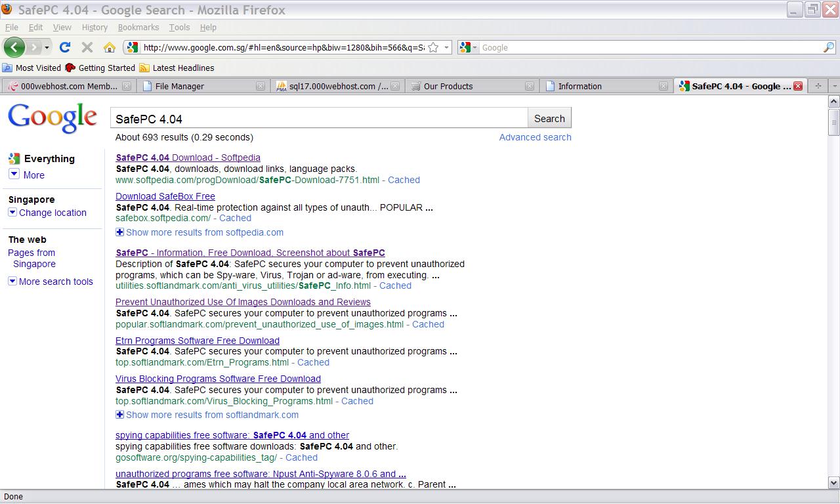The width and height of the screenshot is (840, 504).
Task: Click the magnifier icon in browser search box
Action: point(829,47)
